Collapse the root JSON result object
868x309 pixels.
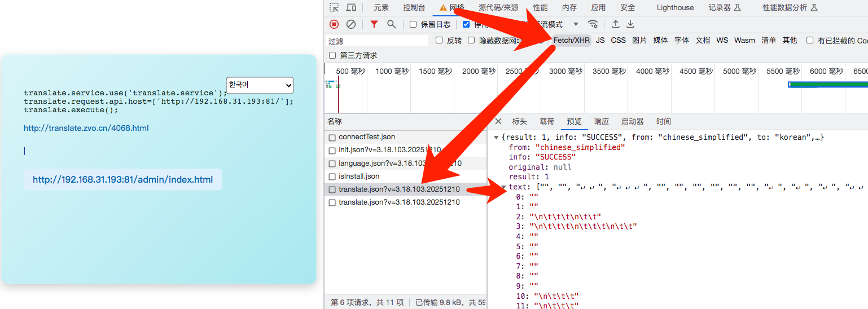[496, 137]
